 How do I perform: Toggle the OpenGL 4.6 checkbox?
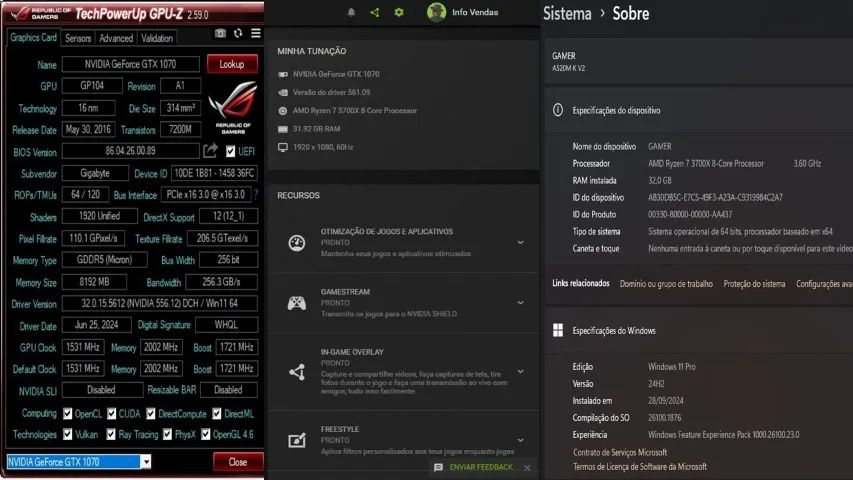206,434
